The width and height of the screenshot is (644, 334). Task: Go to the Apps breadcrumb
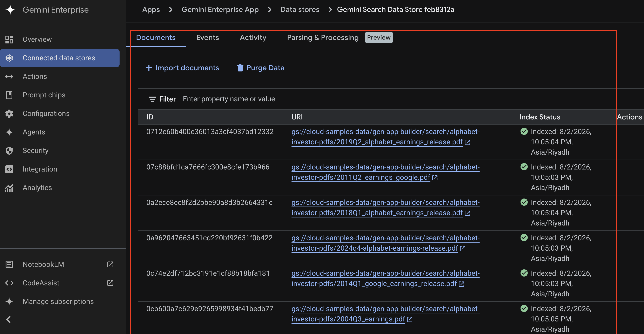click(x=151, y=9)
